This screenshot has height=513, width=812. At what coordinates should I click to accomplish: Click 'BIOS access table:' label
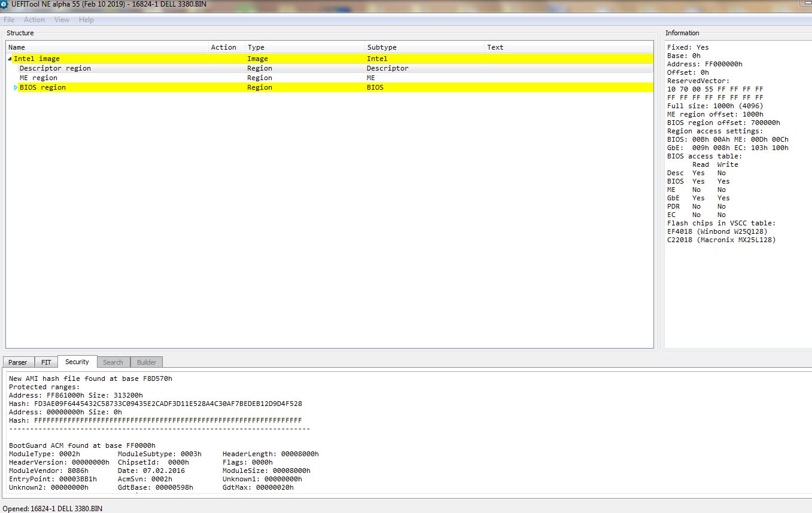tap(704, 156)
